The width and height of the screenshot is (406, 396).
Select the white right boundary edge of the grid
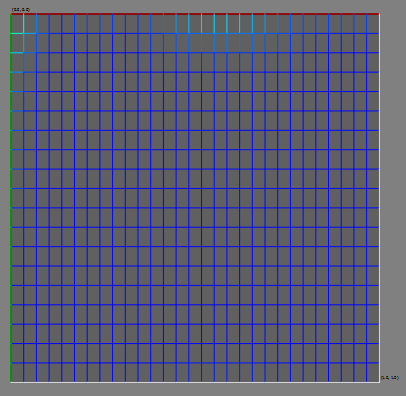[379, 198]
